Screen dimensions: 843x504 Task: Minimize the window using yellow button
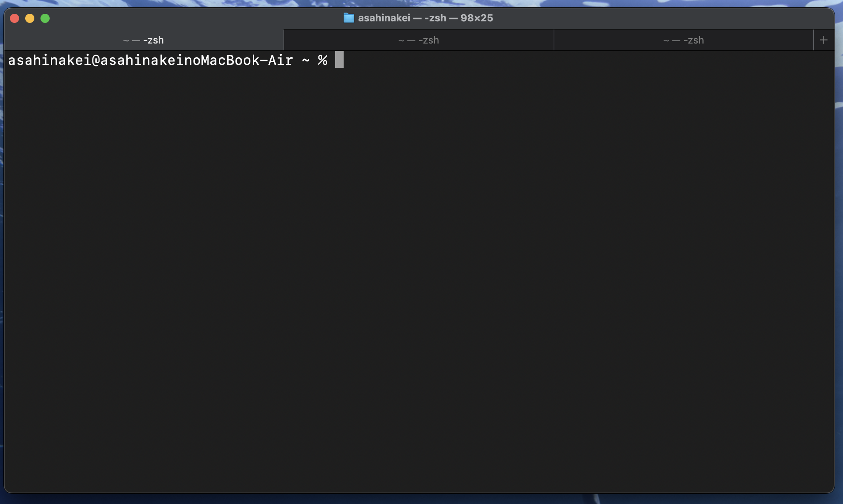tap(30, 18)
